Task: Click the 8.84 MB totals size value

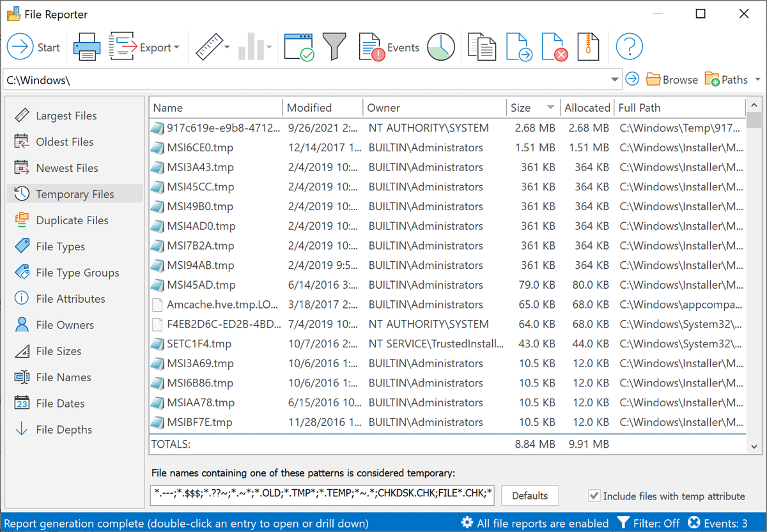Action: click(535, 444)
